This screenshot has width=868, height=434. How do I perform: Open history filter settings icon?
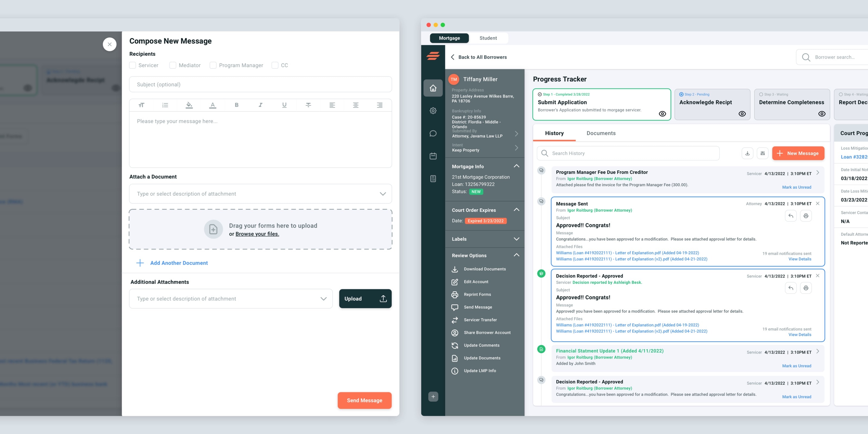pos(762,153)
